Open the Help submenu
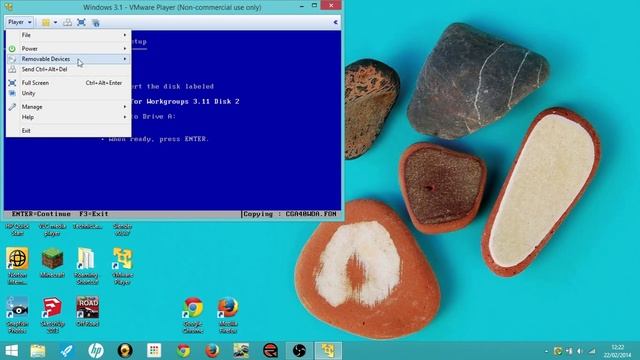Image resolution: width=640 pixels, height=360 pixels. coord(69,117)
